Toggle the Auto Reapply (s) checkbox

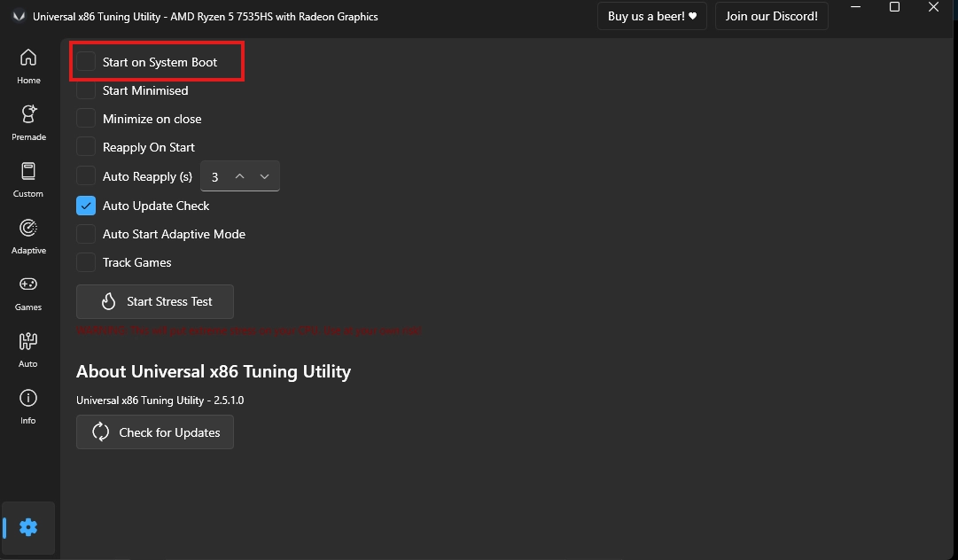tap(86, 175)
